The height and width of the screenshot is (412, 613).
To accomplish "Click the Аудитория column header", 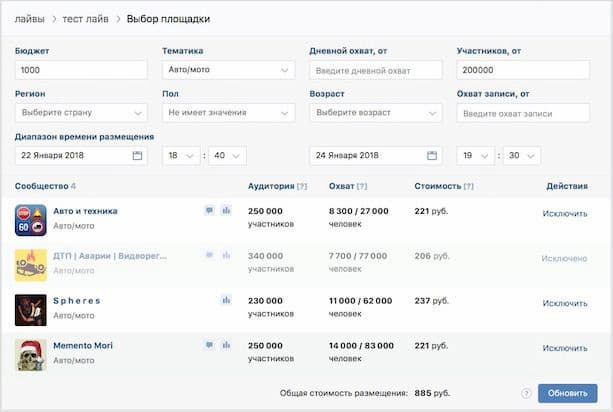I will (x=271, y=186).
